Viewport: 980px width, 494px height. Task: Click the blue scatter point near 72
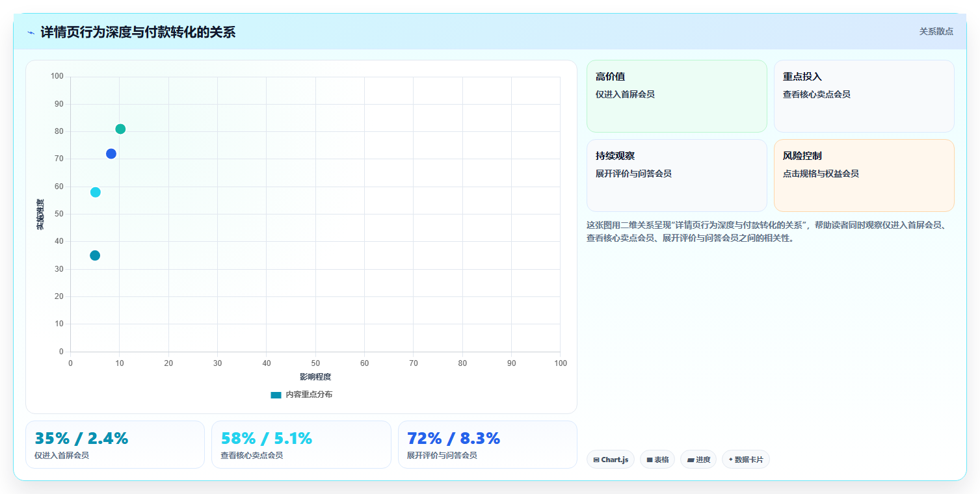pos(111,154)
